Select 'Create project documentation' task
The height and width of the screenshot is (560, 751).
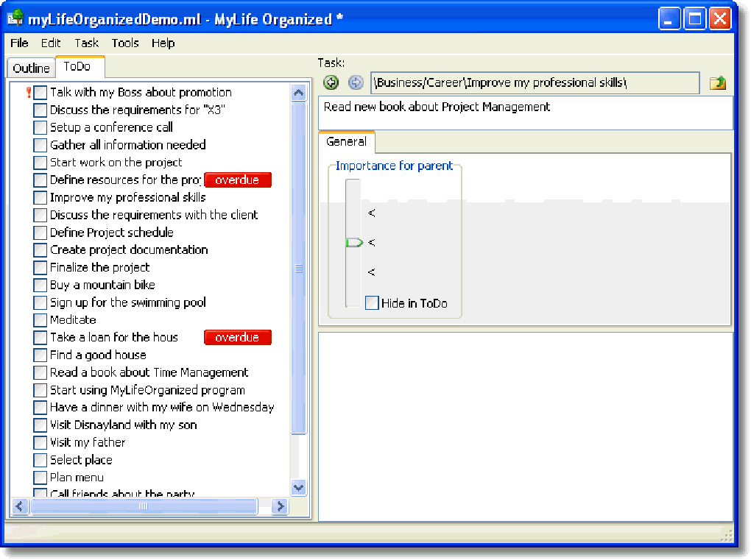[x=129, y=250]
